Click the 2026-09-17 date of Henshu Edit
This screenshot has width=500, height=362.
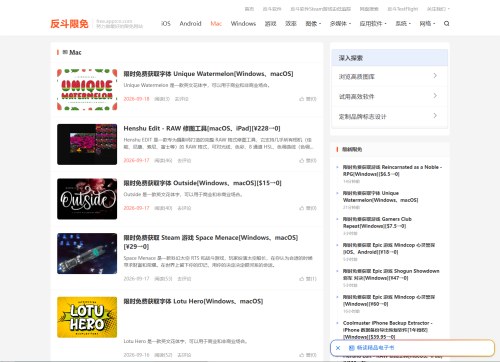(136, 161)
